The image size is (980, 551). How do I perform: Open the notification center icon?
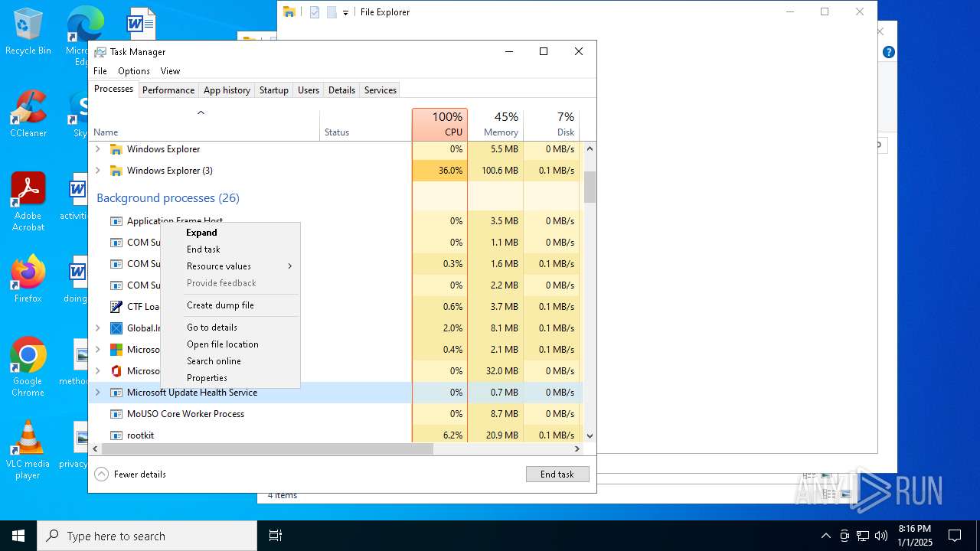(x=955, y=536)
